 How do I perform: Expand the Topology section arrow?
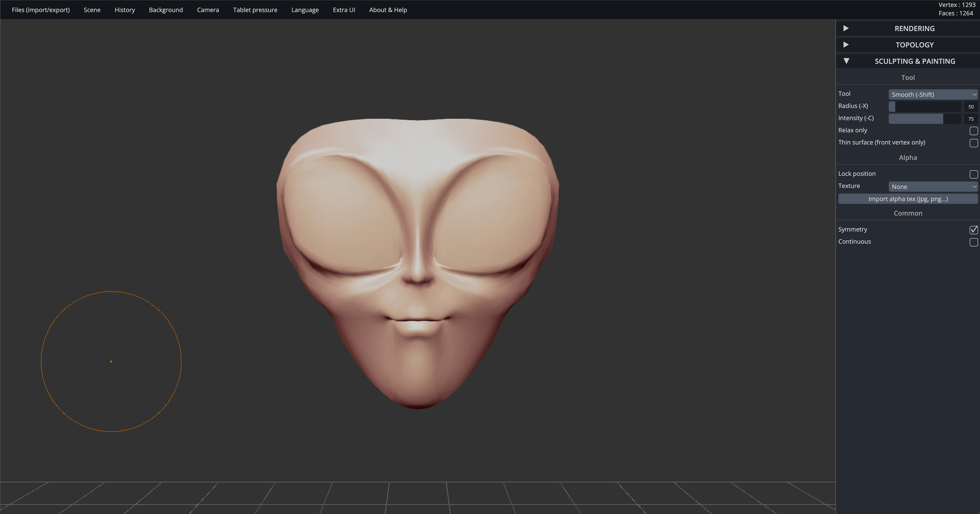846,45
